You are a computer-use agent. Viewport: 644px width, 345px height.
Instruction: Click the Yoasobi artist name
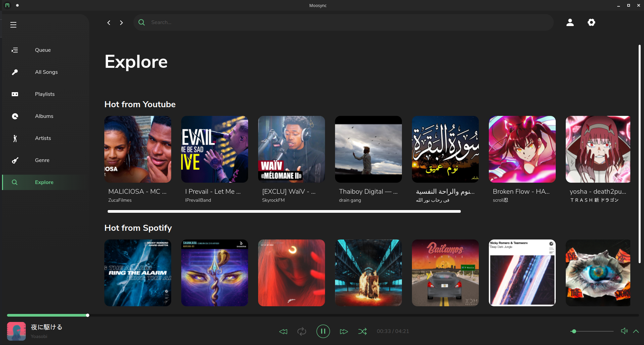click(39, 337)
